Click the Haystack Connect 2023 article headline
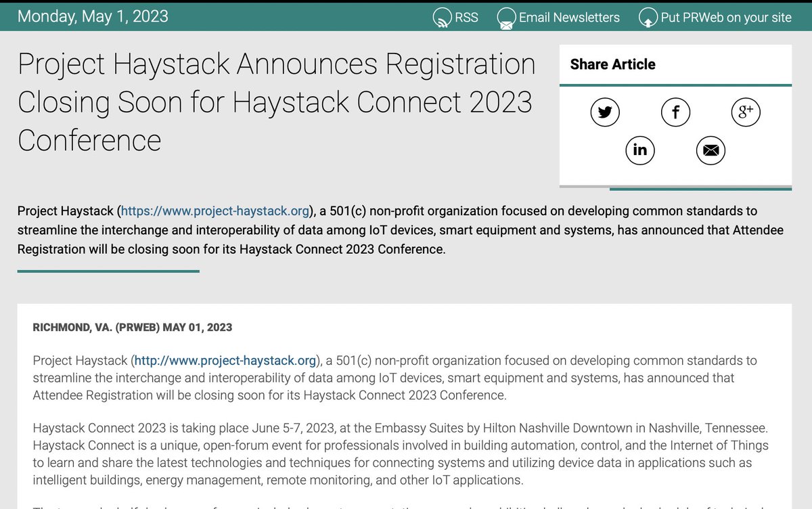The image size is (812, 509). pyautogui.click(x=277, y=102)
